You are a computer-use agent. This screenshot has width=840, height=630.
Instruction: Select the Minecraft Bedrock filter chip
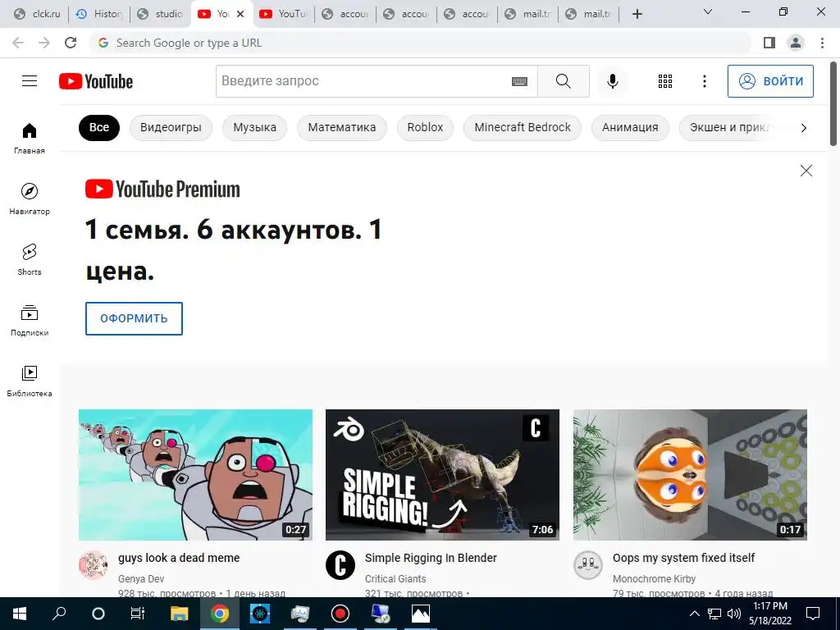(523, 128)
